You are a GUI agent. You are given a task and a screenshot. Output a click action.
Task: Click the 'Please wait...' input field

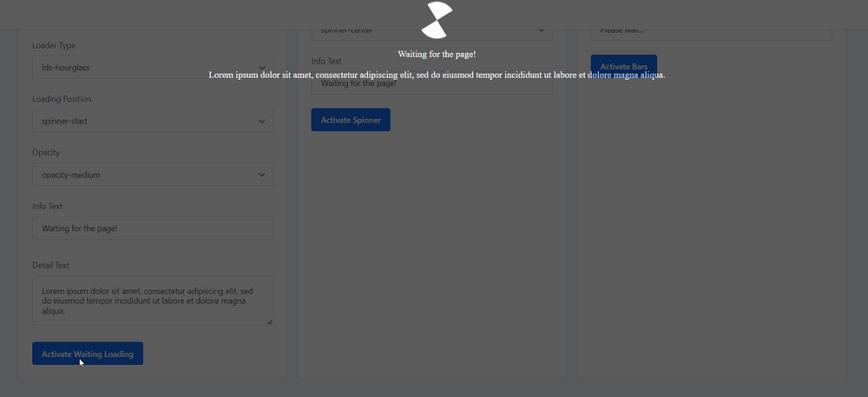(x=711, y=32)
